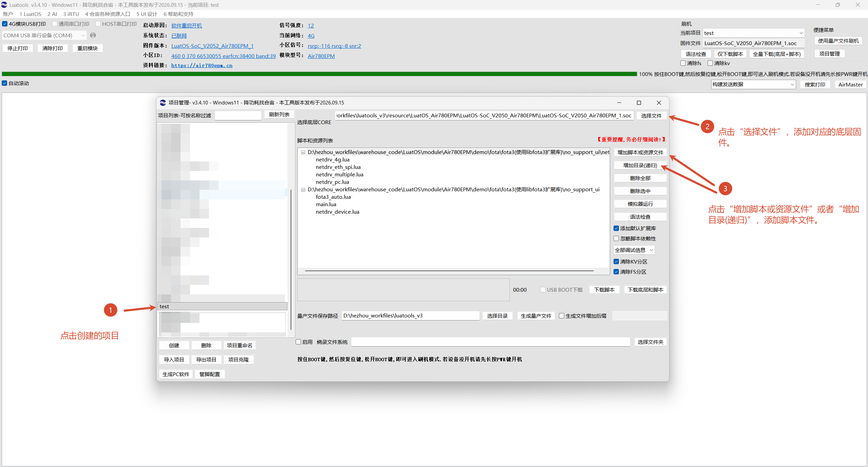This screenshot has height=467, width=868.
Task: Toggle 添加默认扩展库 checkbox
Action: coord(616,228)
